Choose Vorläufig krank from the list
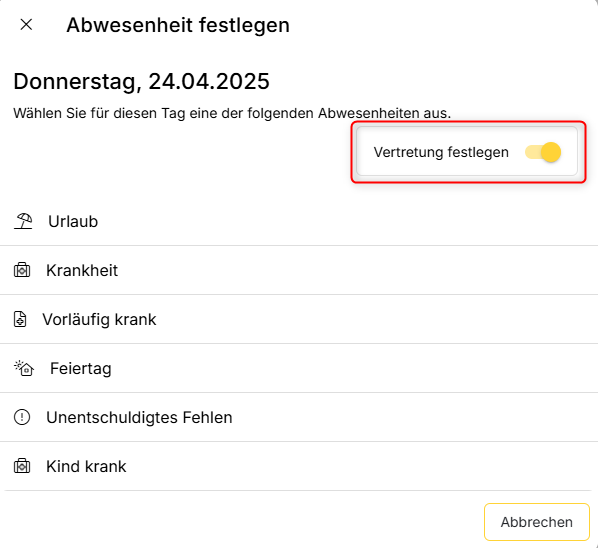This screenshot has height=548, width=598. click(299, 319)
